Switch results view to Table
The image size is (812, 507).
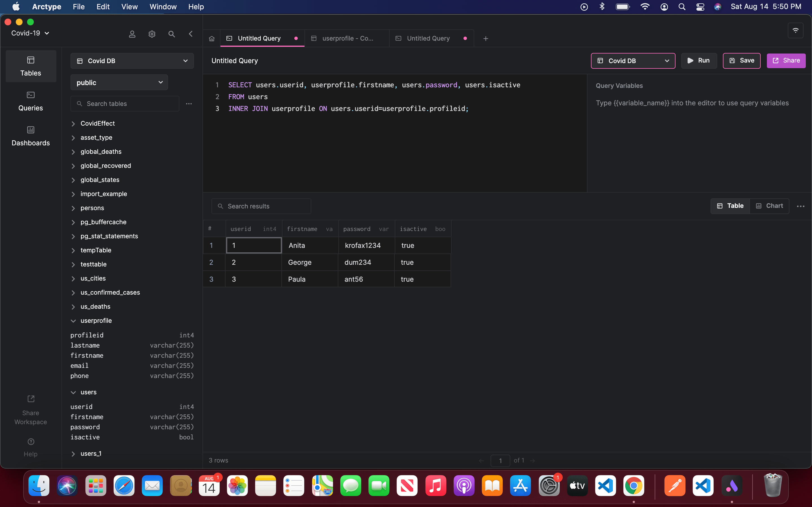tap(730, 206)
